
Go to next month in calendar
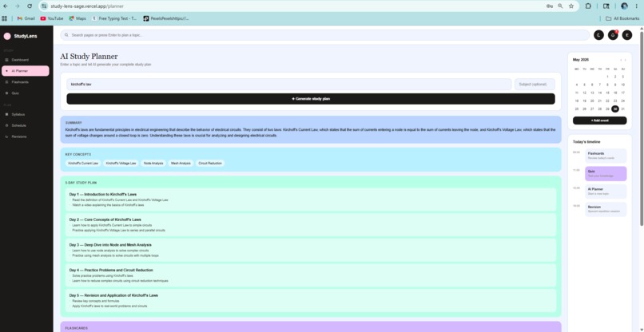pyautogui.click(x=625, y=60)
